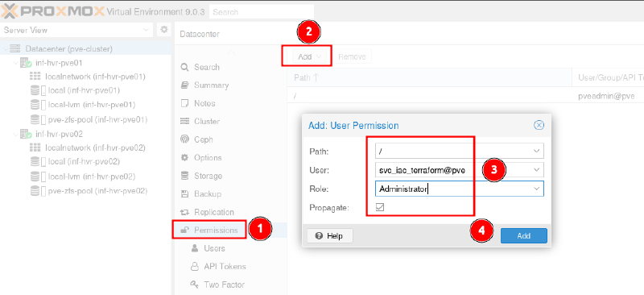This screenshot has height=295, width=644.
Task: Click pve-zfs-pool (inf-hvr-pve01) storage icon
Action: click(37, 120)
